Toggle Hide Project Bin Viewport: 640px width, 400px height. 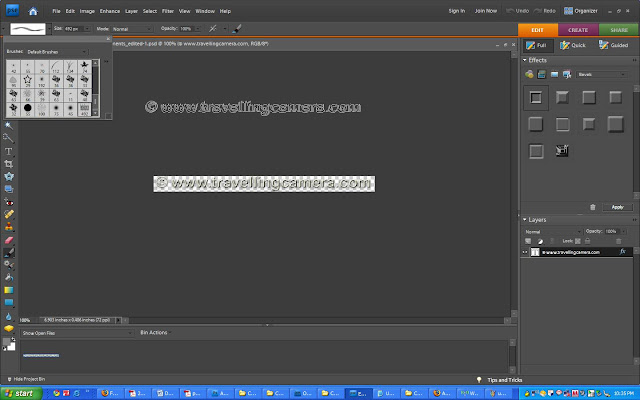pos(26,379)
